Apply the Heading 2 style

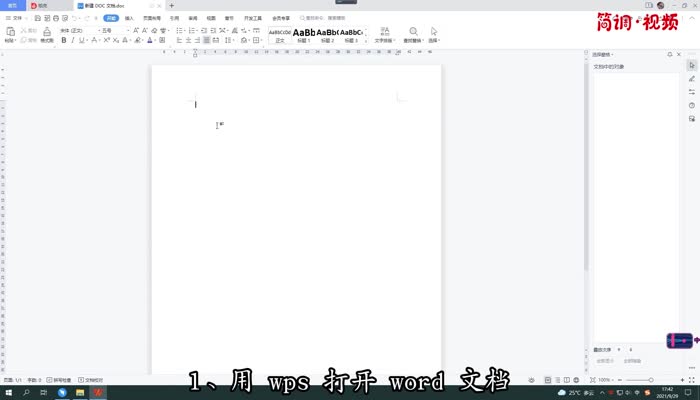point(327,35)
